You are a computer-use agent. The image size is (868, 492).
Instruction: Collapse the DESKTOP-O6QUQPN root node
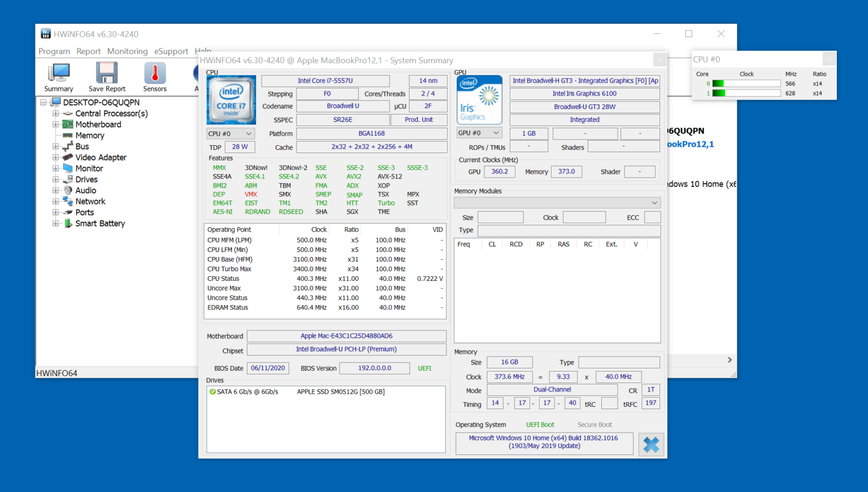pyautogui.click(x=43, y=103)
